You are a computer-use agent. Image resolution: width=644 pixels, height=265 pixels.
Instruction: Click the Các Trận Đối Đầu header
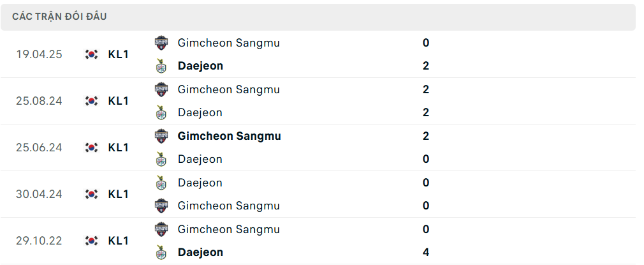59,17
